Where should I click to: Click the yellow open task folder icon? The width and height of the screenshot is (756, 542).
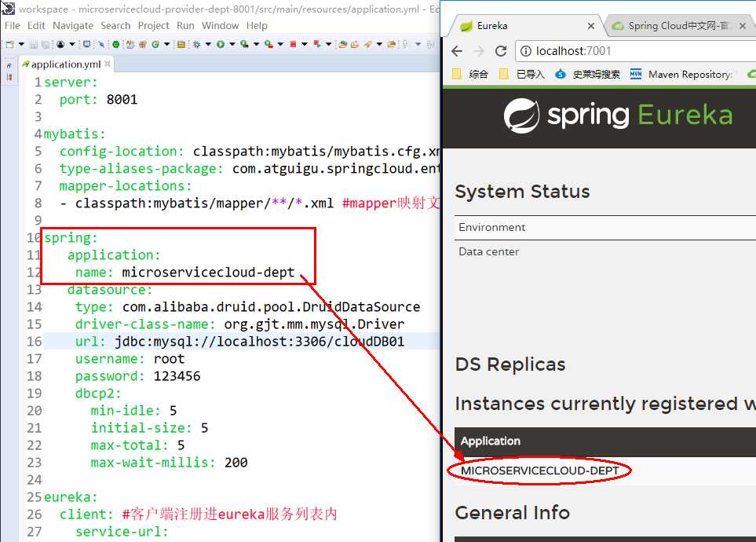181,45
